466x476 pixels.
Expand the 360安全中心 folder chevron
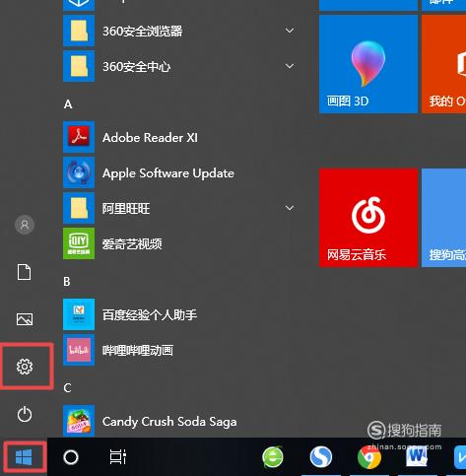(290, 66)
